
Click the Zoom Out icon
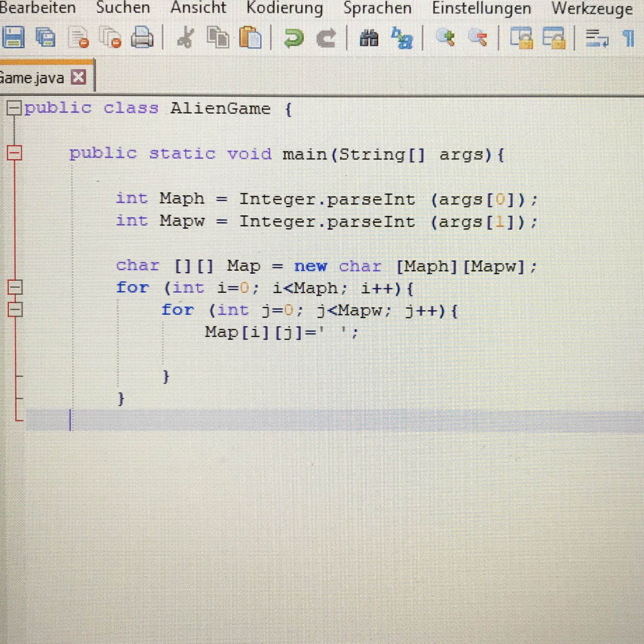pyautogui.click(x=478, y=37)
